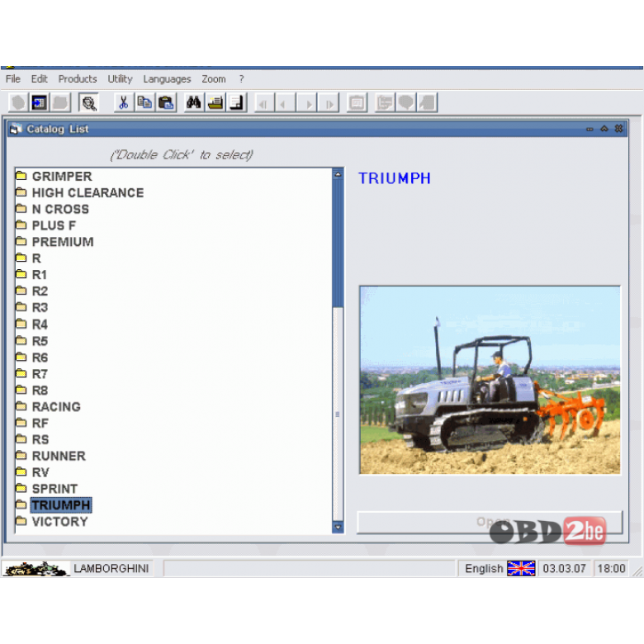Click the greyed-out speech bubble icon
Image resolution: width=644 pixels, height=644 pixels.
(x=405, y=102)
